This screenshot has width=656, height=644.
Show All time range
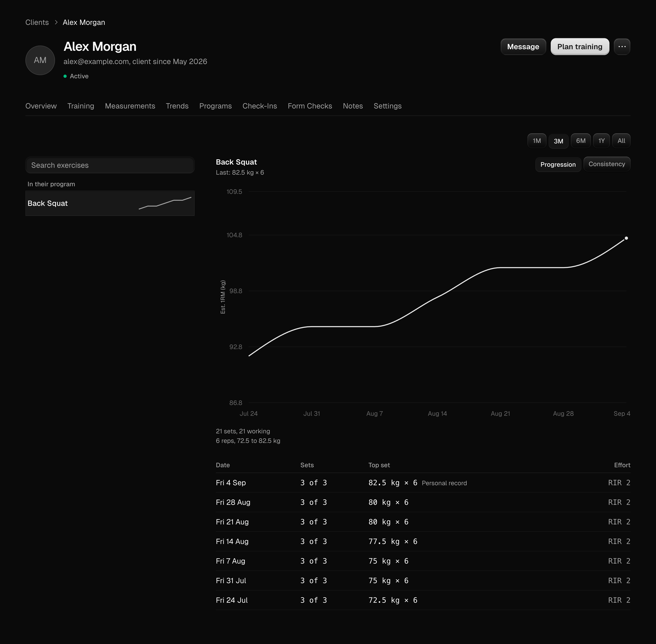[x=621, y=141]
